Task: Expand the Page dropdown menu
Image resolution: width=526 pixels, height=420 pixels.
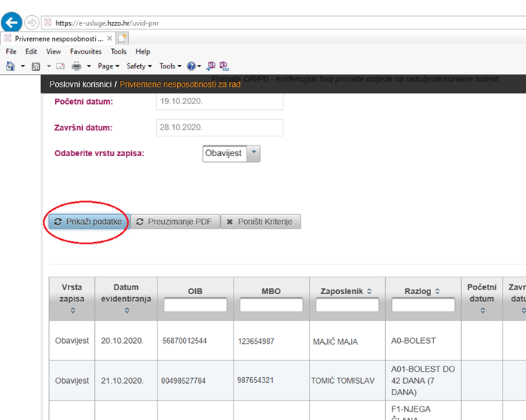Action: coord(108,66)
